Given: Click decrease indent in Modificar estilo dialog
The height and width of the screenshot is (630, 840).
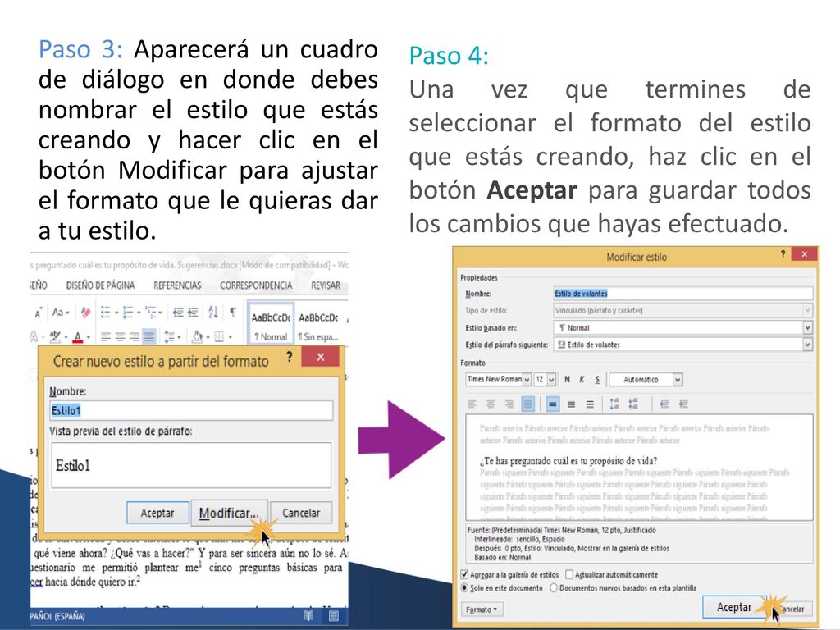Looking at the screenshot, I should click(x=664, y=404).
